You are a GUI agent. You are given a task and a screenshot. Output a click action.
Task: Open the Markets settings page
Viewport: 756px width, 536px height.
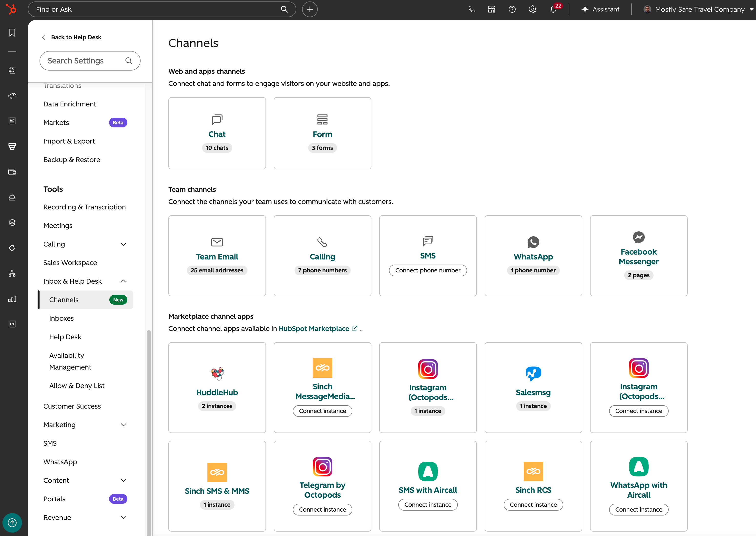(x=56, y=123)
